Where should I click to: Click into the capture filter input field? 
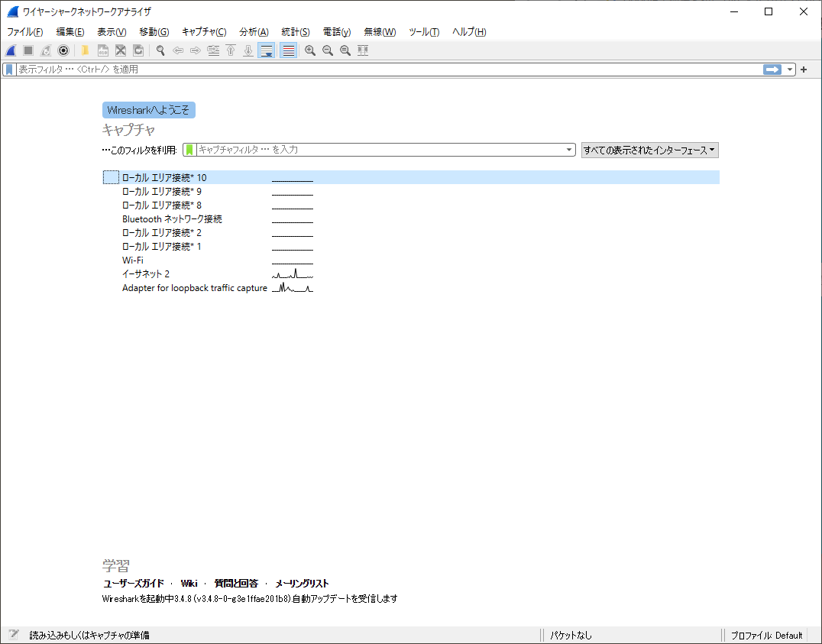[380, 150]
